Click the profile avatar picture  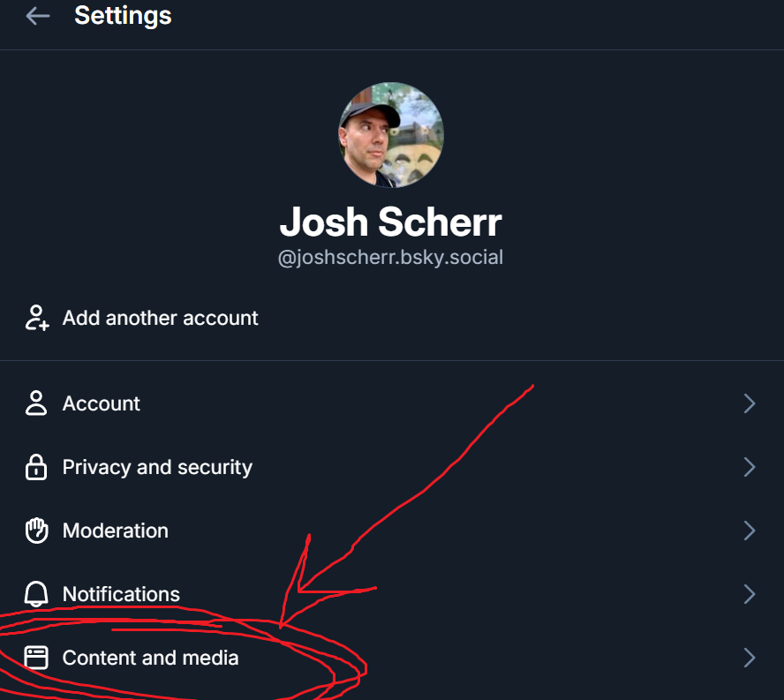pyautogui.click(x=391, y=135)
